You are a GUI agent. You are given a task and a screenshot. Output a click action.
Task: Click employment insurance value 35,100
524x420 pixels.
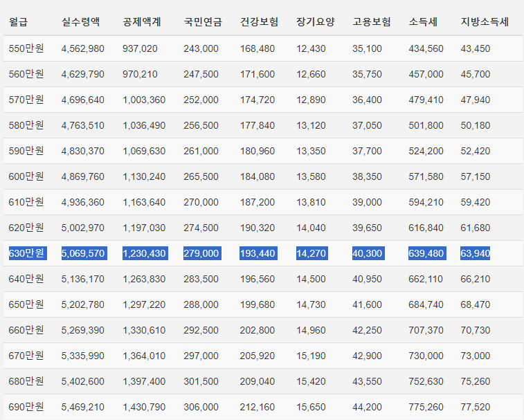click(367, 49)
